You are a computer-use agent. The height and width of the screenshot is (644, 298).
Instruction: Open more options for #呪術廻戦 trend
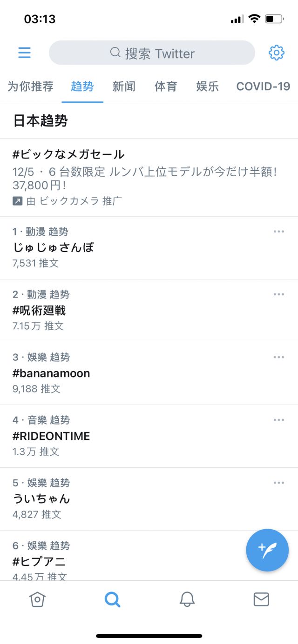pyautogui.click(x=278, y=294)
